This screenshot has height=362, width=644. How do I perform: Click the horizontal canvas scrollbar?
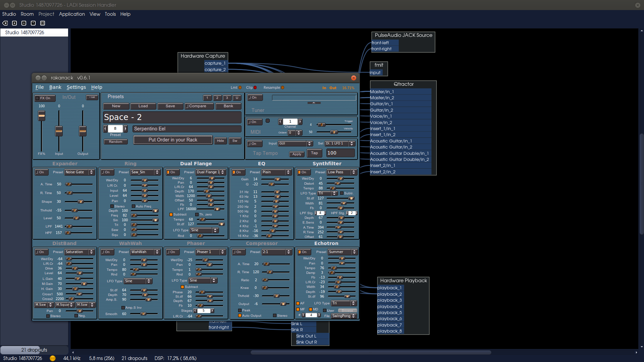(x=371, y=352)
